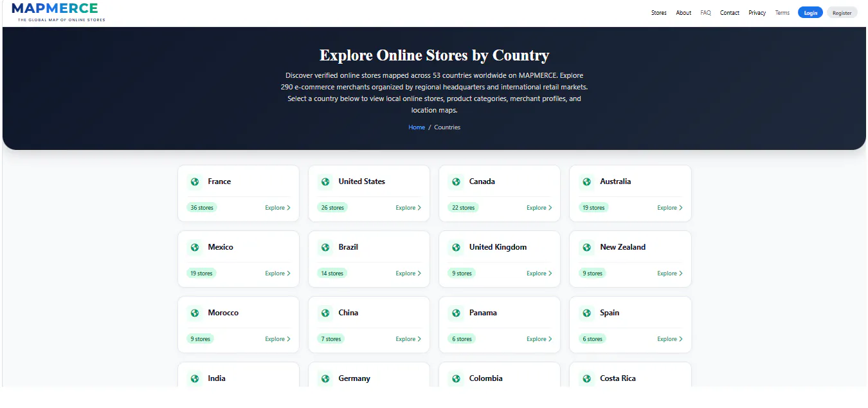
Task: Click 19 stores badge on Mexico card
Action: coord(202,274)
